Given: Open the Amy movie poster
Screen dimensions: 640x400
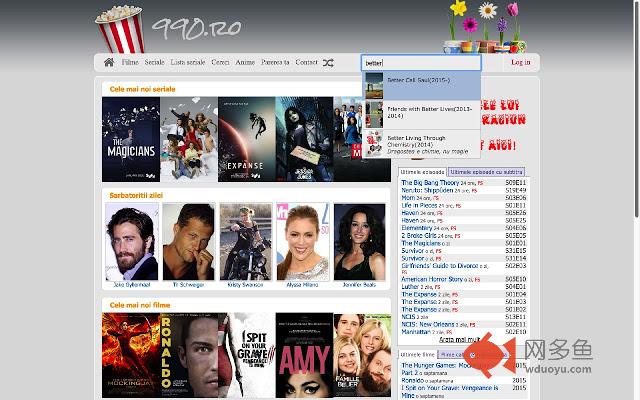Looking at the screenshot, I should (x=304, y=355).
